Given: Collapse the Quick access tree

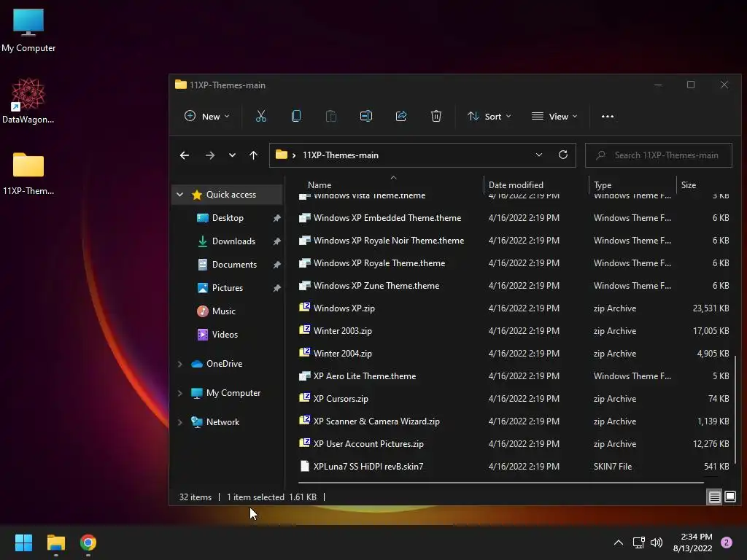Looking at the screenshot, I should pyautogui.click(x=179, y=194).
